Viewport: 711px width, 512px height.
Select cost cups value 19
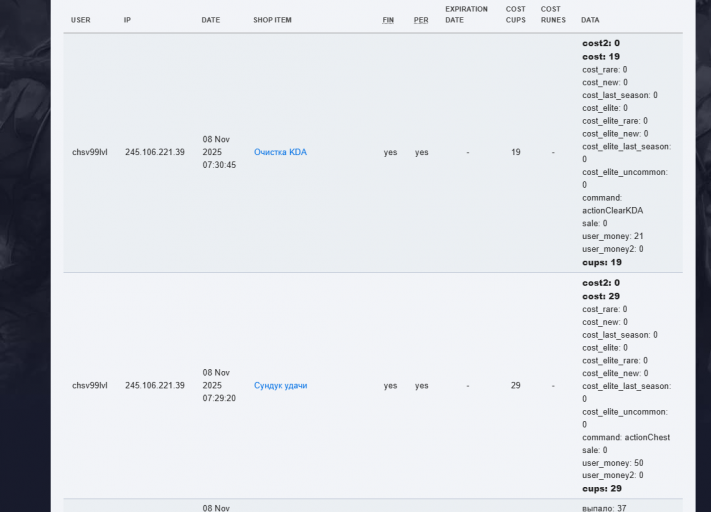[x=516, y=152]
